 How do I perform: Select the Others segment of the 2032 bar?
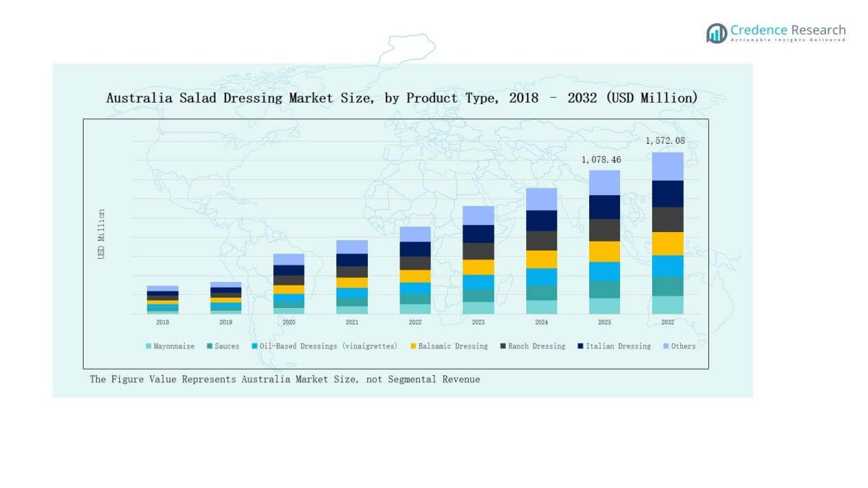[667, 166]
